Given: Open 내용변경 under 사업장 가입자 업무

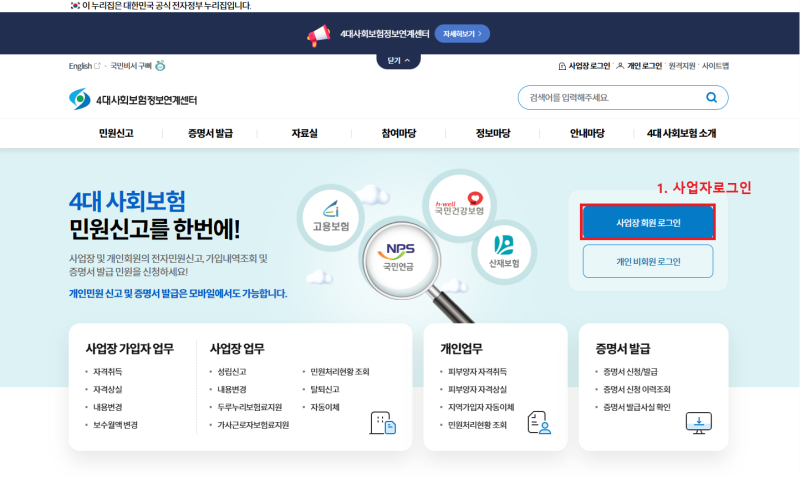Looking at the screenshot, I should pyautogui.click(x=107, y=407).
